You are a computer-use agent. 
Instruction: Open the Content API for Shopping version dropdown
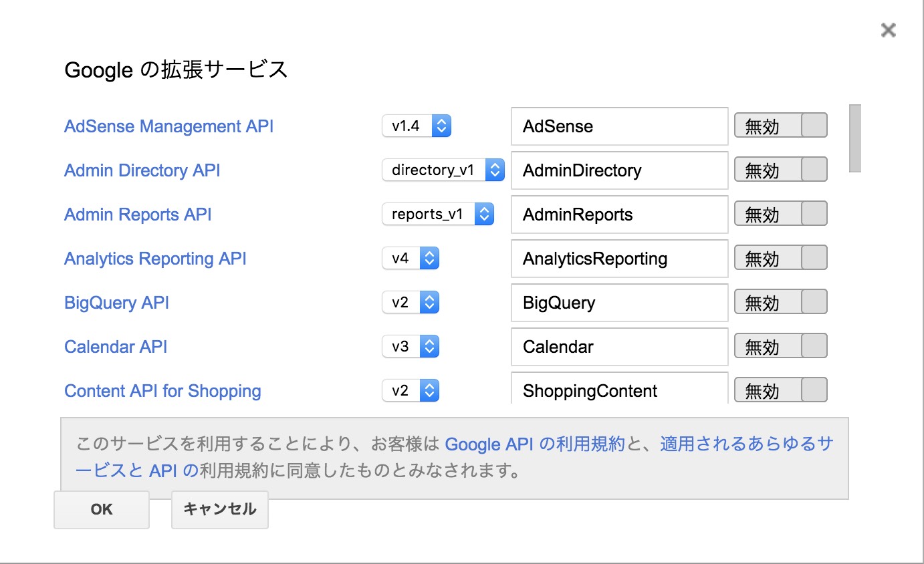click(x=411, y=390)
